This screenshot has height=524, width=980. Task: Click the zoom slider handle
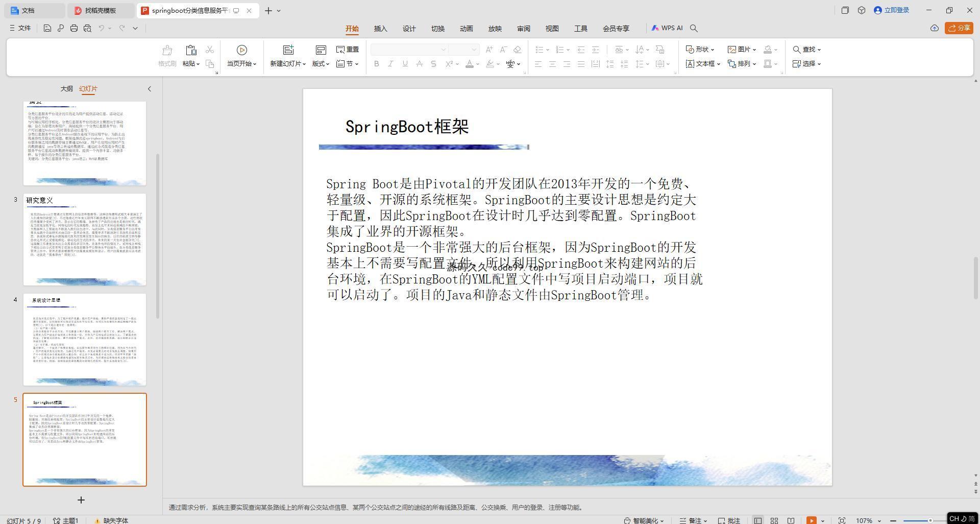930,520
